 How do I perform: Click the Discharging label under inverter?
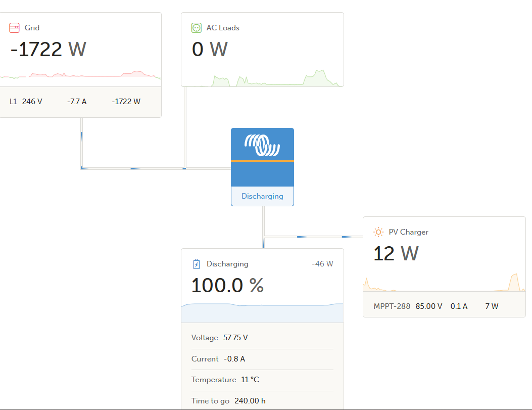pos(262,196)
